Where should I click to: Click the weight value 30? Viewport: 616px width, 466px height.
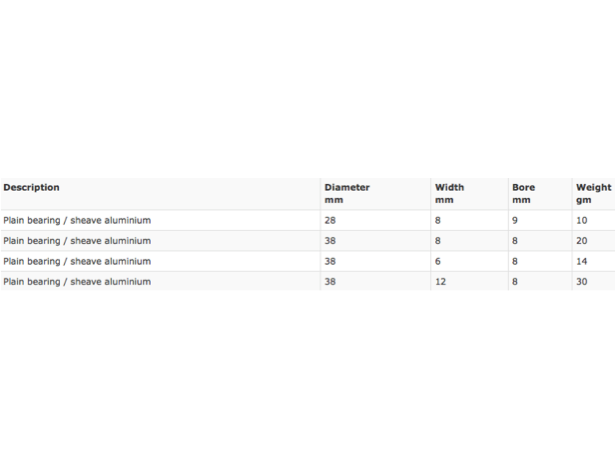[x=582, y=282]
